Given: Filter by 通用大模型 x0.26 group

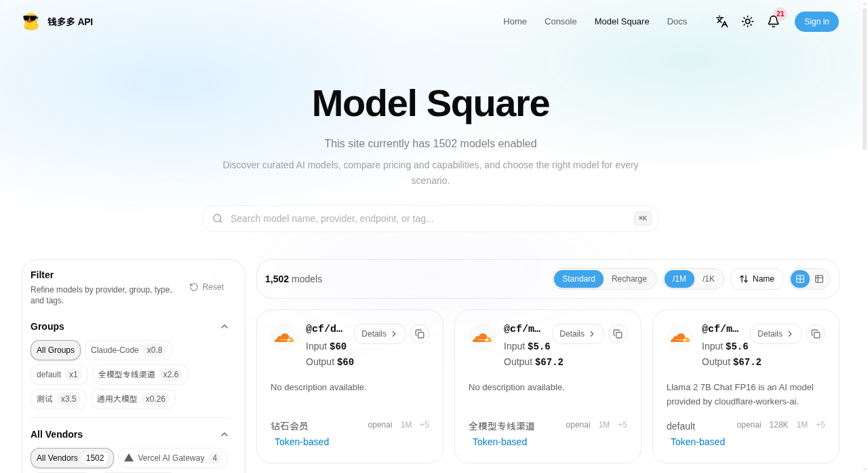Looking at the screenshot, I should 133,399.
